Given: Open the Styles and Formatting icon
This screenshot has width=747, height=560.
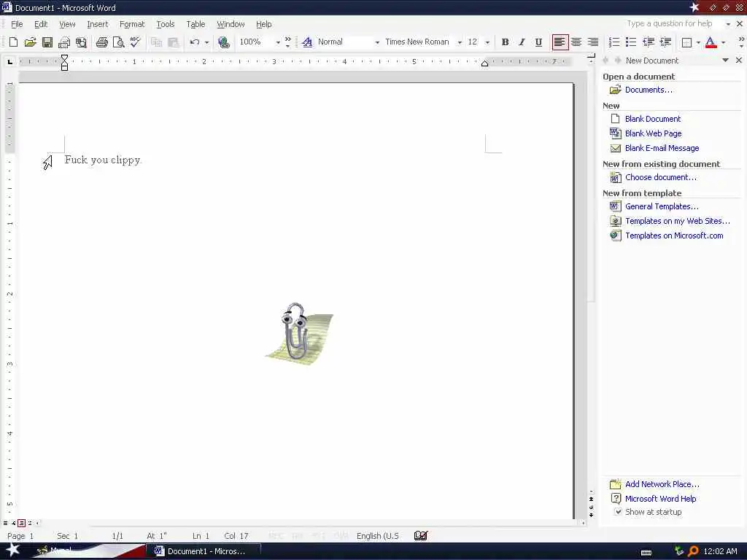Looking at the screenshot, I should click(x=307, y=42).
